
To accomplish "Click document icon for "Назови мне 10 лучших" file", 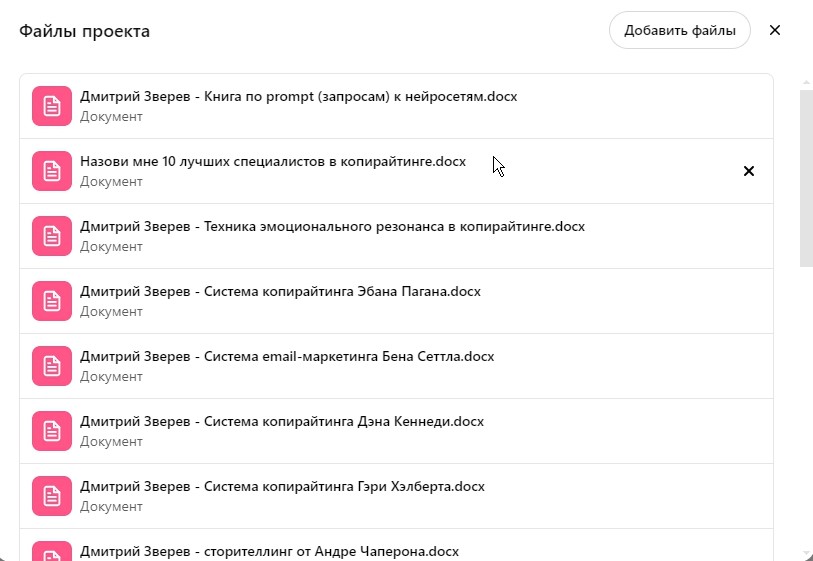I will (x=52, y=171).
